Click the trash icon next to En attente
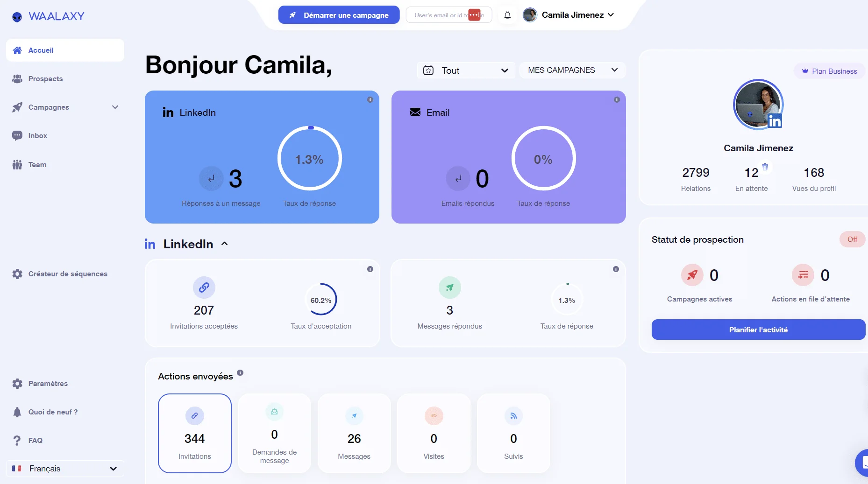Screen dimensions: 868x484 click(x=765, y=167)
